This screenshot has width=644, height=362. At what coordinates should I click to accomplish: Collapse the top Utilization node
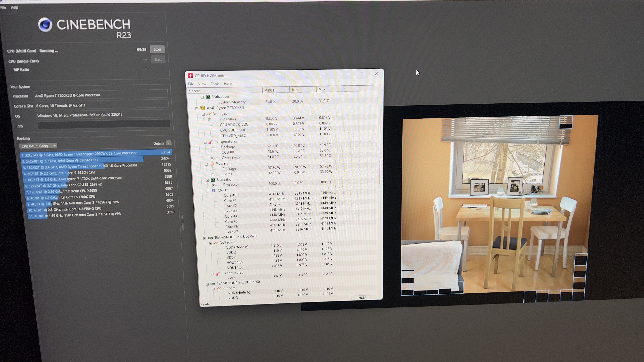[202, 97]
